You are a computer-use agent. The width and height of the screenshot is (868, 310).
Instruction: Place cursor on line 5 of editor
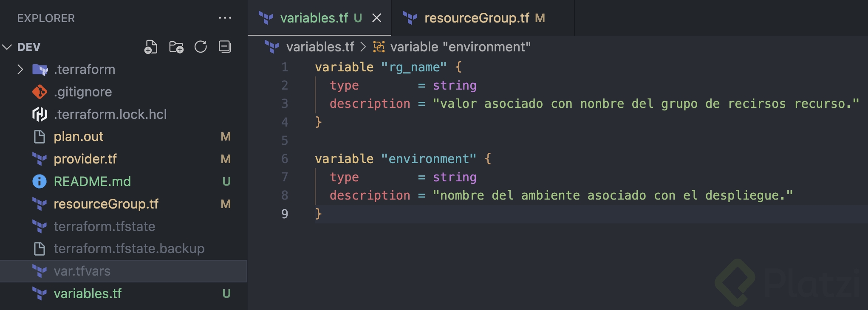[382, 141]
